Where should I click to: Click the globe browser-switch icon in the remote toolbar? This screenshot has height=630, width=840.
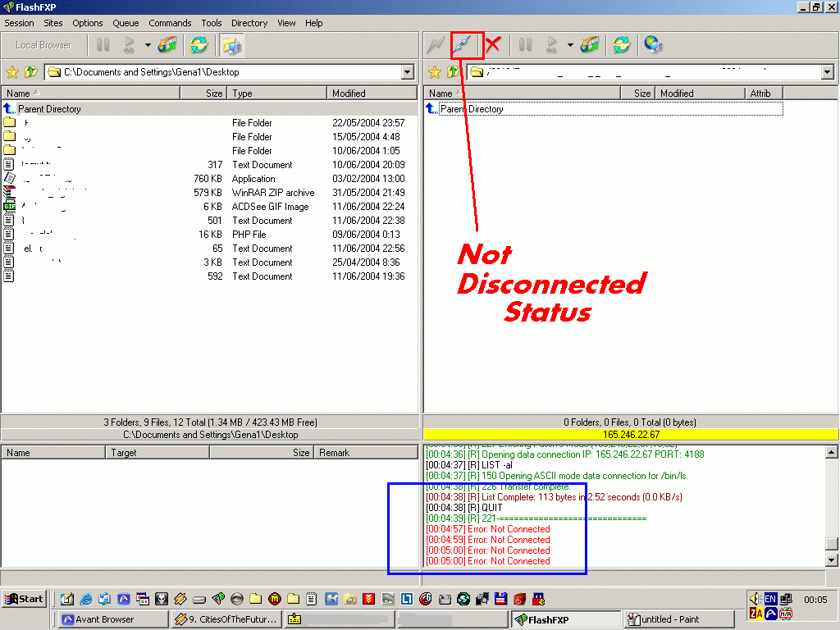653,45
